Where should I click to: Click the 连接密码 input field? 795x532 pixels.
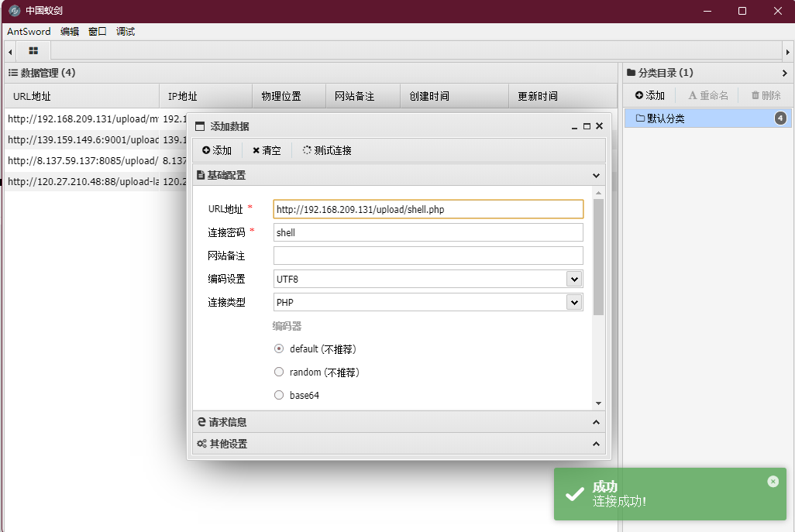[x=428, y=232]
